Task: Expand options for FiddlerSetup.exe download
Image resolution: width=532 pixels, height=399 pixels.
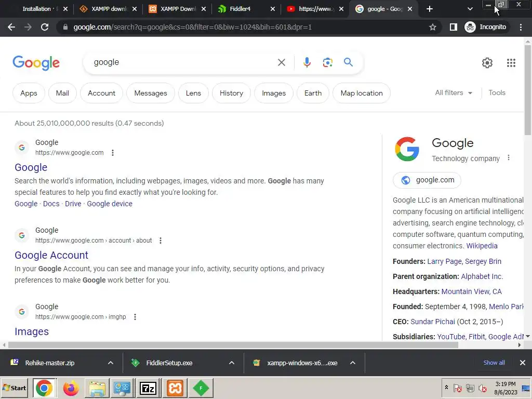Action: (232, 363)
